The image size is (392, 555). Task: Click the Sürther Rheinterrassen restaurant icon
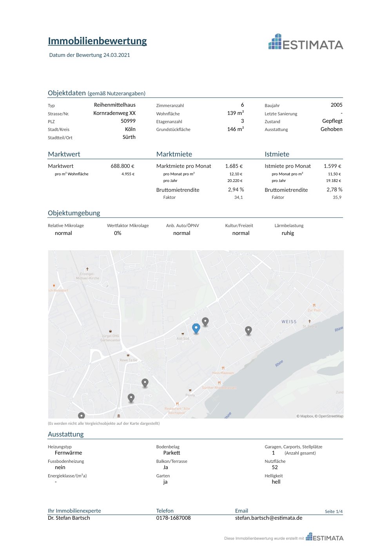point(219,383)
